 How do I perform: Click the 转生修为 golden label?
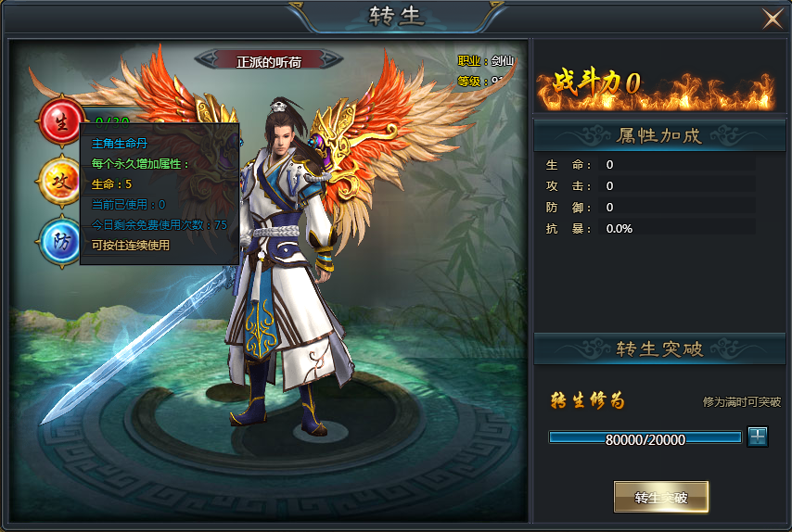pyautogui.click(x=587, y=400)
